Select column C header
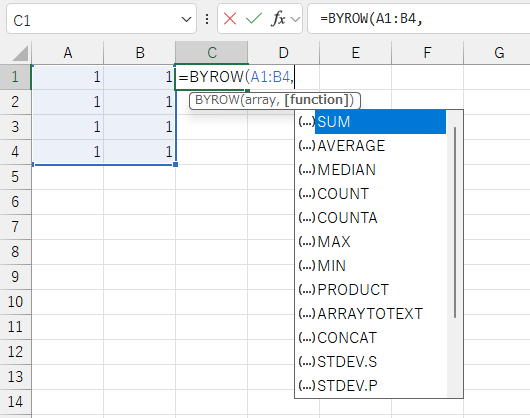This screenshot has width=530, height=418. coord(212,53)
